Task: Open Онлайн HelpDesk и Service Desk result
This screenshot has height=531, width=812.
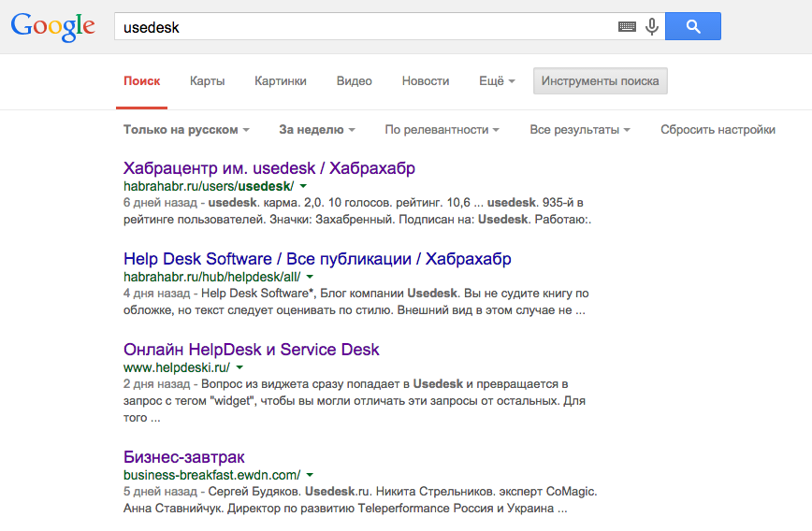Action: pos(252,350)
